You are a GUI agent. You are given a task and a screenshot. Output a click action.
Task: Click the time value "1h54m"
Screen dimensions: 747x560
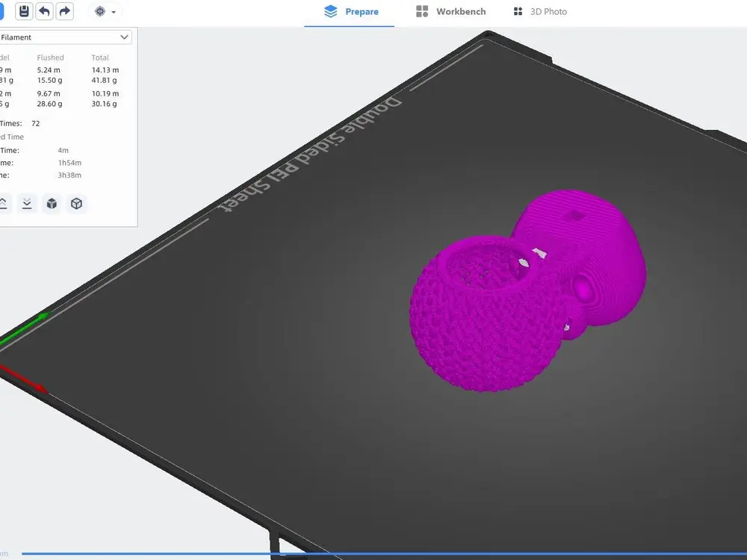pos(69,163)
